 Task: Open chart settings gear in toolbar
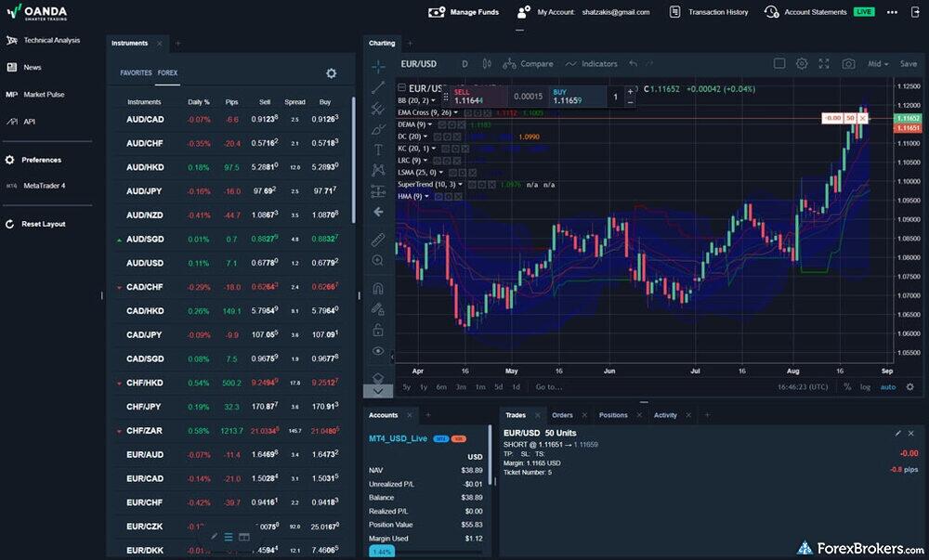(x=802, y=64)
